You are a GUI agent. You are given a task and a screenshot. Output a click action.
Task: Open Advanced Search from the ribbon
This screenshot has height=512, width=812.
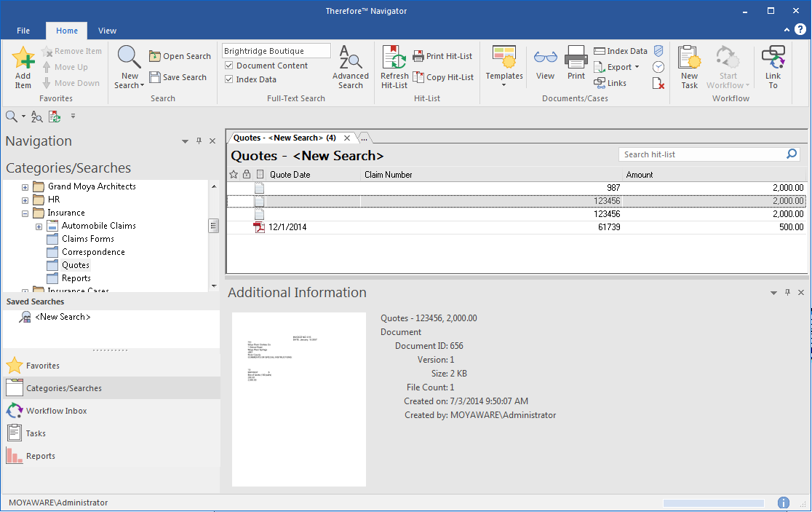[x=351, y=67]
